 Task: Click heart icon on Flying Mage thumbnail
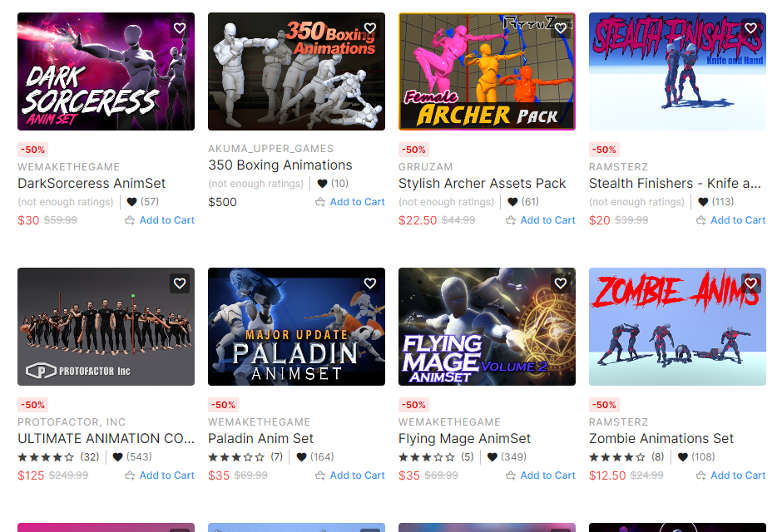tap(561, 283)
